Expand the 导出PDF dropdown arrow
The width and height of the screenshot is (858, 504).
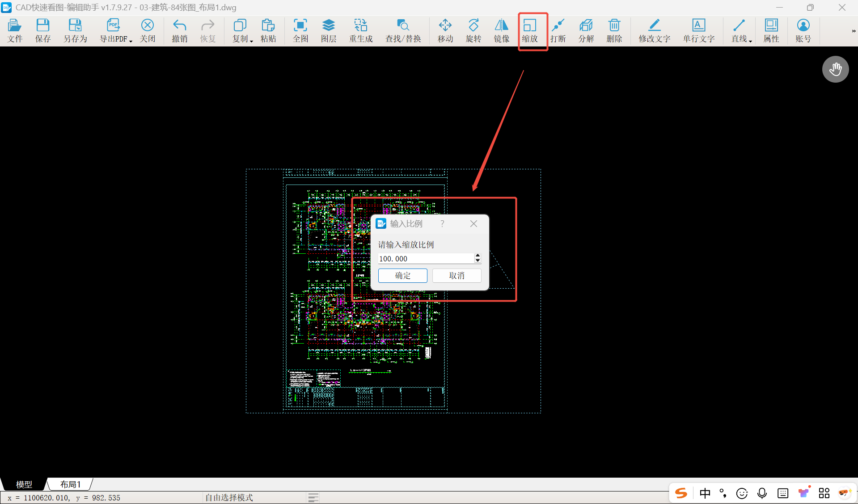click(131, 41)
